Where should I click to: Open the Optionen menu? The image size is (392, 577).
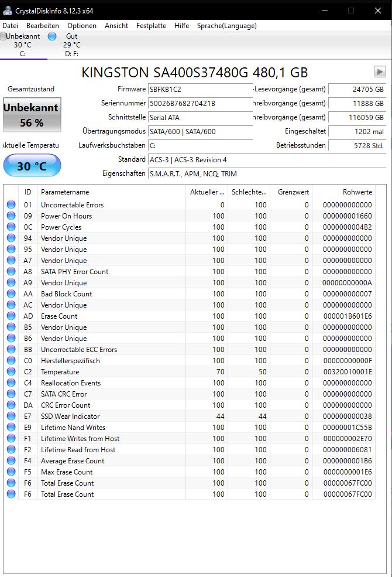82,26
